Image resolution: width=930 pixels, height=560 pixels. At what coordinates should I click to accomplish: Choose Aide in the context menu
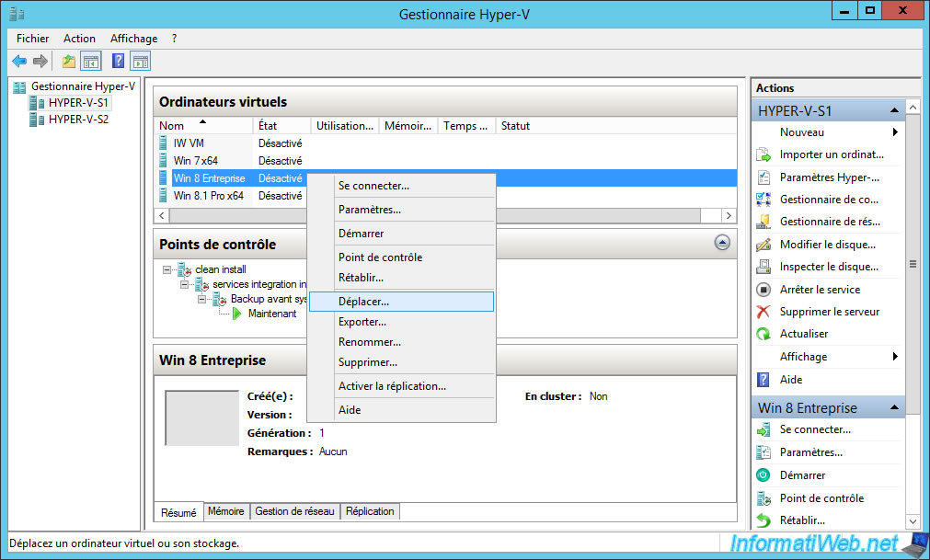coord(402,410)
